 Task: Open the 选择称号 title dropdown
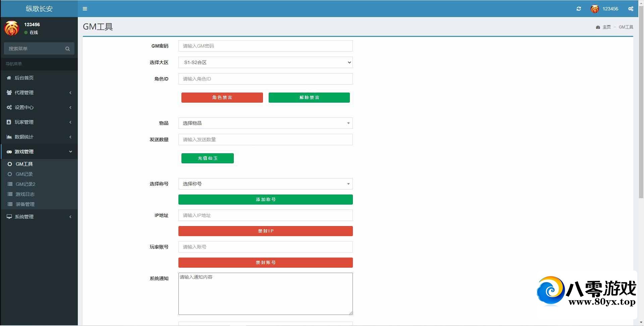coord(265,184)
